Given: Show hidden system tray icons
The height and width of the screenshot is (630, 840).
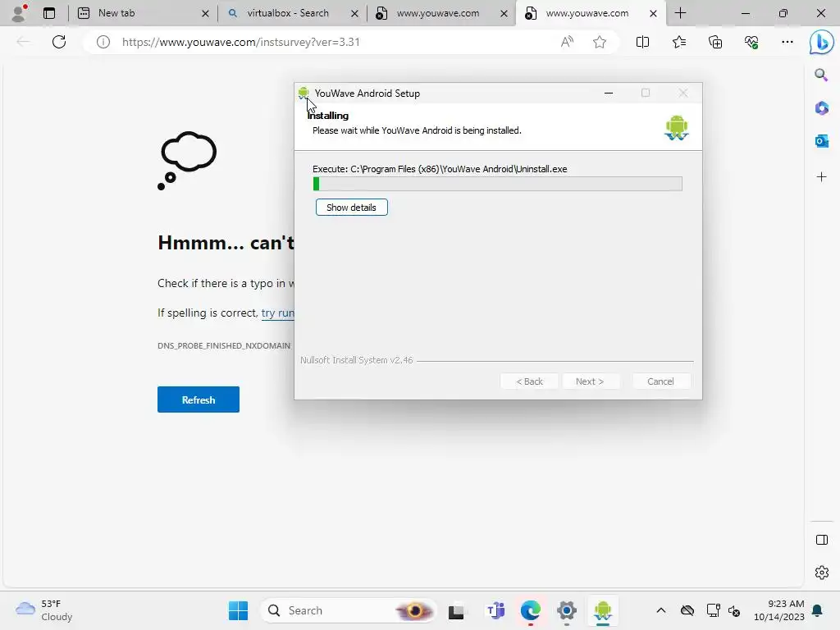Looking at the screenshot, I should [661, 610].
